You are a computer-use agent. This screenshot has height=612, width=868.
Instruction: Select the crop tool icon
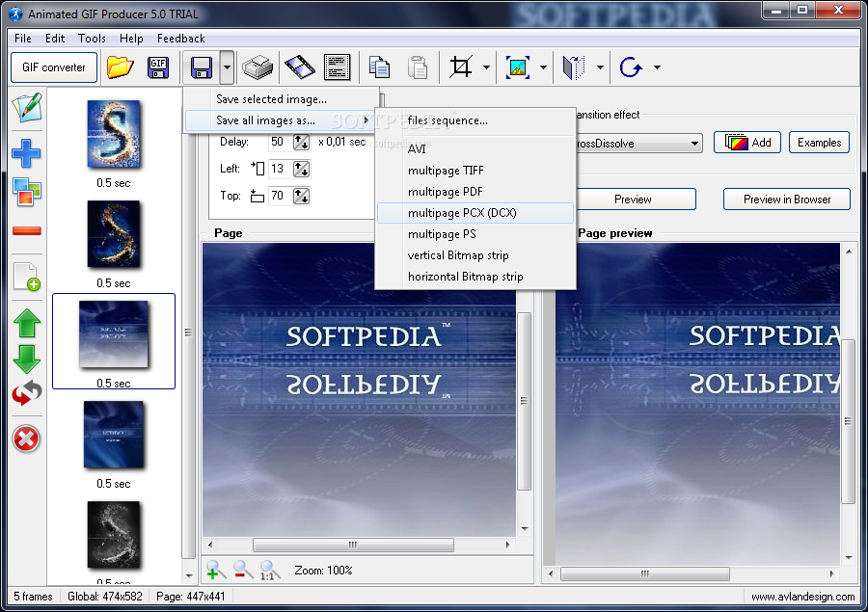(x=461, y=67)
